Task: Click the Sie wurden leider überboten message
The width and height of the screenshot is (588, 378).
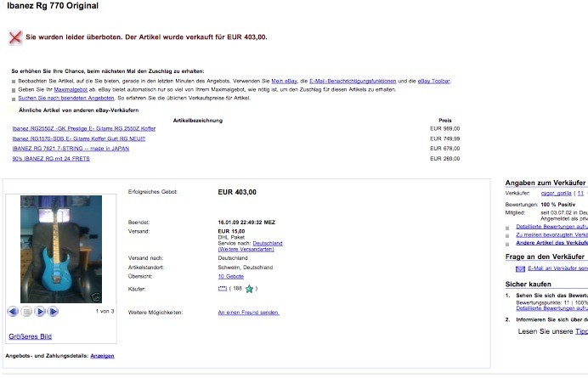Action: [x=146, y=37]
